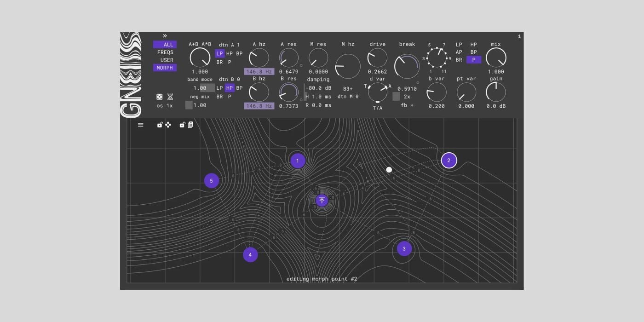The width and height of the screenshot is (644, 322).
Task: Click the neg mix 1.00 value
Action: (200, 105)
